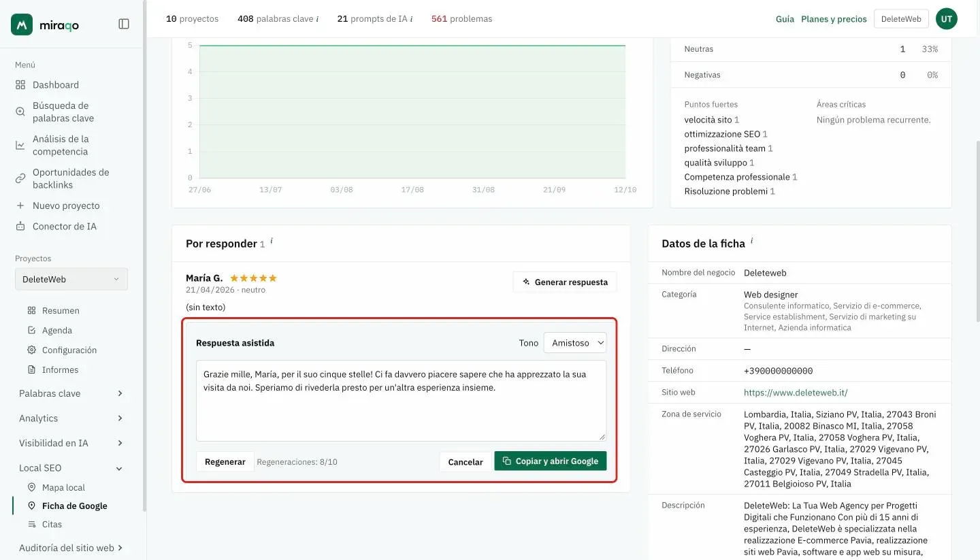This screenshot has width=980, height=560.
Task: Click the Configuración gear icon
Action: [x=31, y=350]
